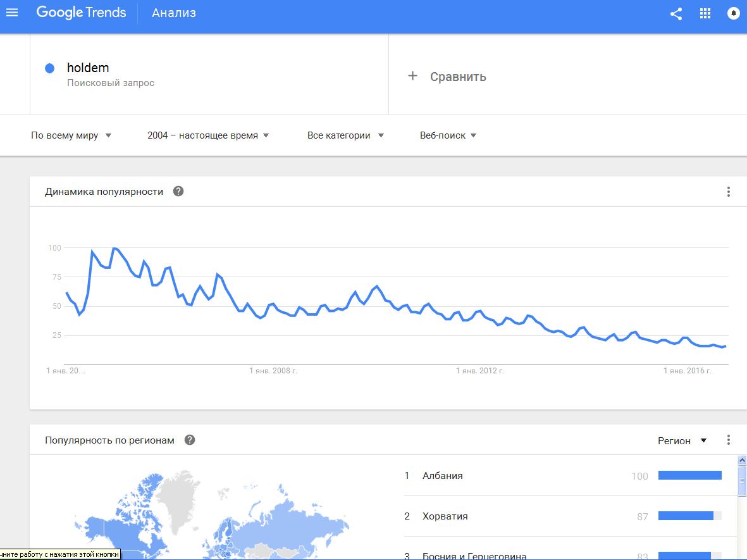Click the share icon in header

point(676,14)
